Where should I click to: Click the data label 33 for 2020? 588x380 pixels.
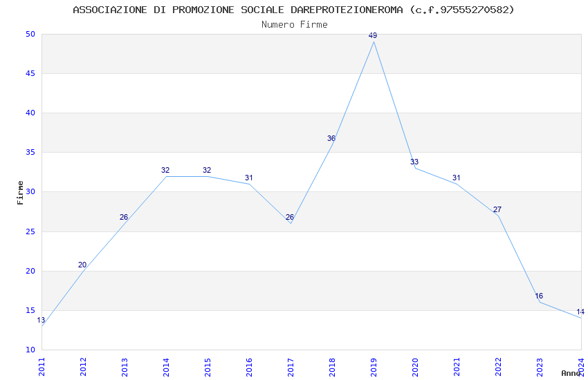pyautogui.click(x=414, y=162)
